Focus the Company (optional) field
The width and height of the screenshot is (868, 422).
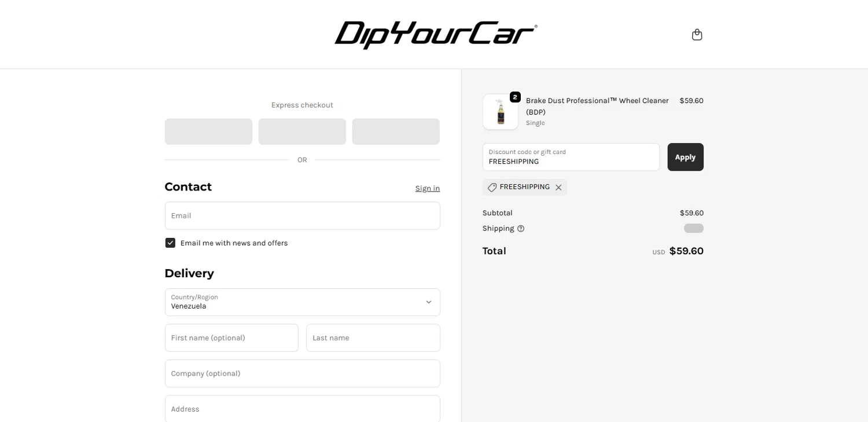coord(302,373)
